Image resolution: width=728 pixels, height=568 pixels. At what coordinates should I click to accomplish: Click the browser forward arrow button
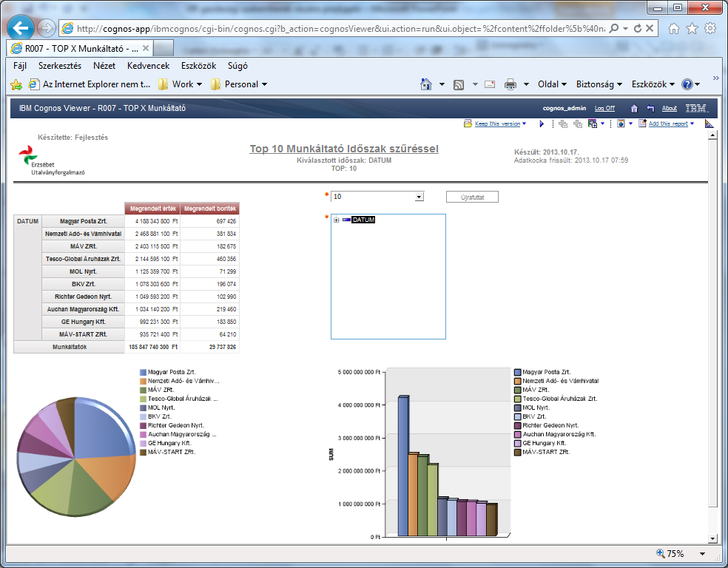(x=46, y=29)
